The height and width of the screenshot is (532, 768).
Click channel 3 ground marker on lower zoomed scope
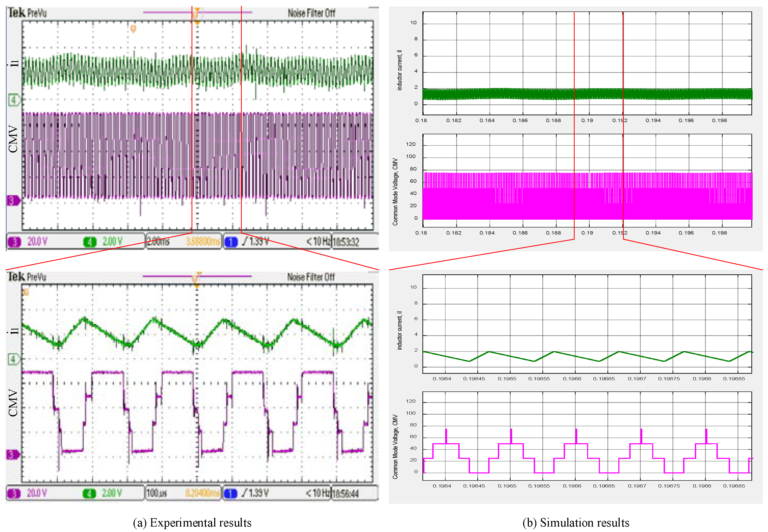point(13,454)
